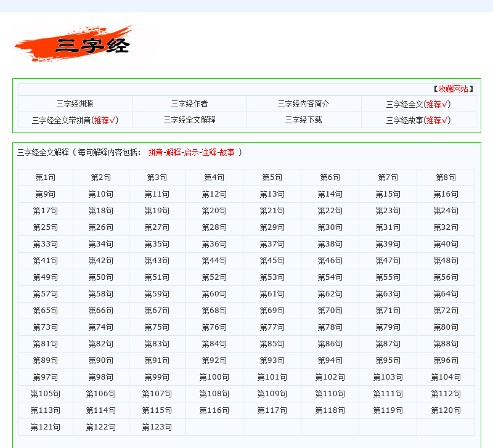Open 第113句 explanation
The height and width of the screenshot is (448, 493).
pos(45,411)
